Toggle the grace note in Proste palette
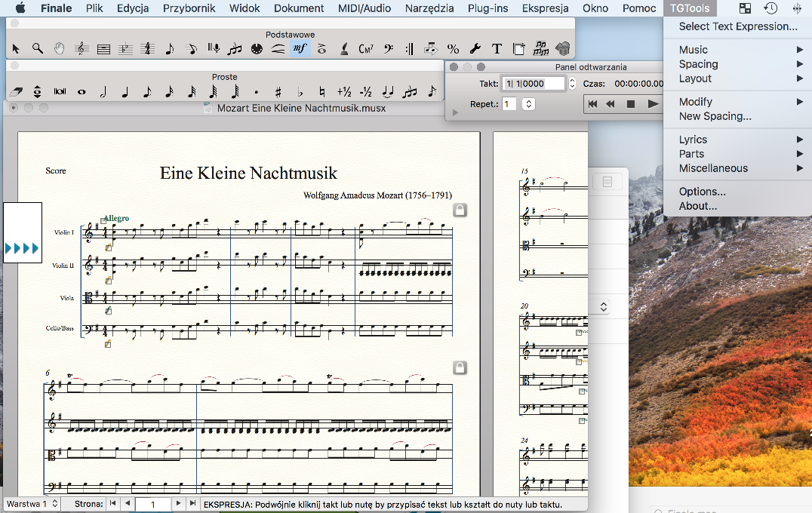812x513 pixels. tap(432, 91)
